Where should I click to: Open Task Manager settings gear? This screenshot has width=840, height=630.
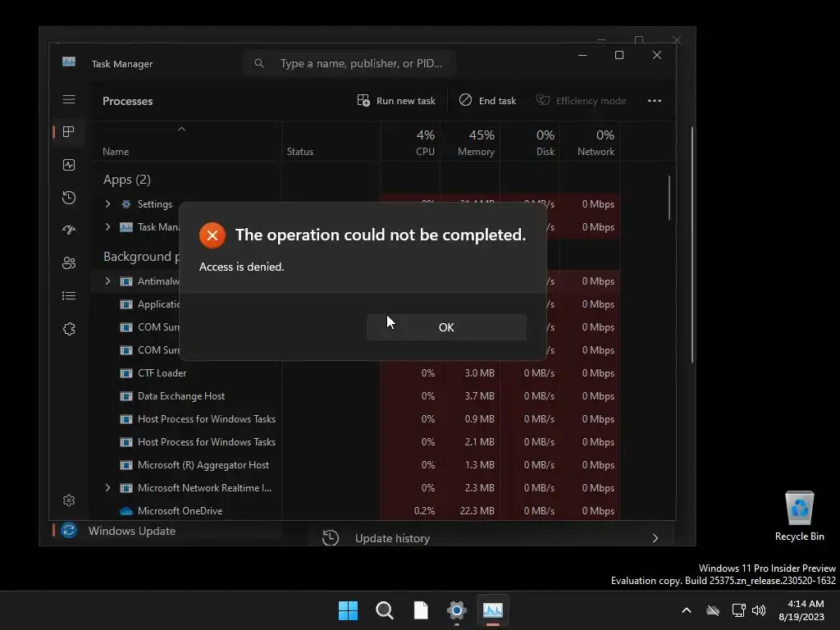point(69,500)
